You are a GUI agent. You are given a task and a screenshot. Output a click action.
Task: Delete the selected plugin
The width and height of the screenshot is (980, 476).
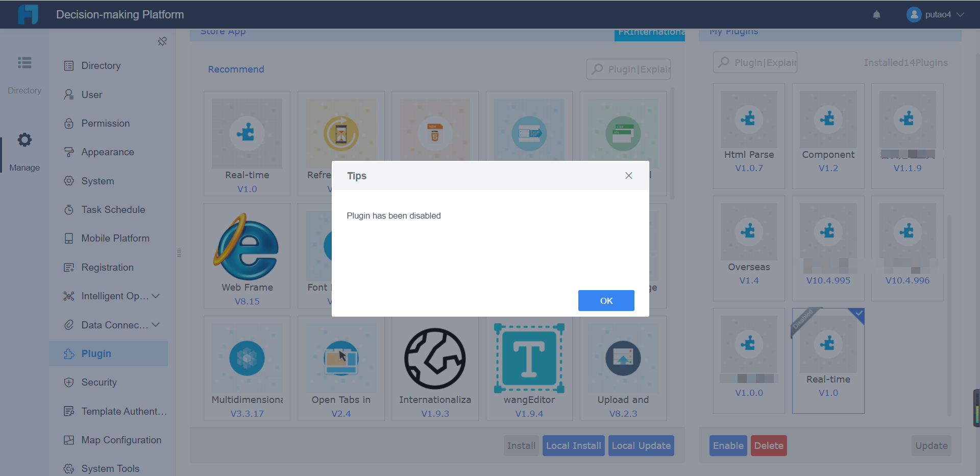[x=769, y=445]
